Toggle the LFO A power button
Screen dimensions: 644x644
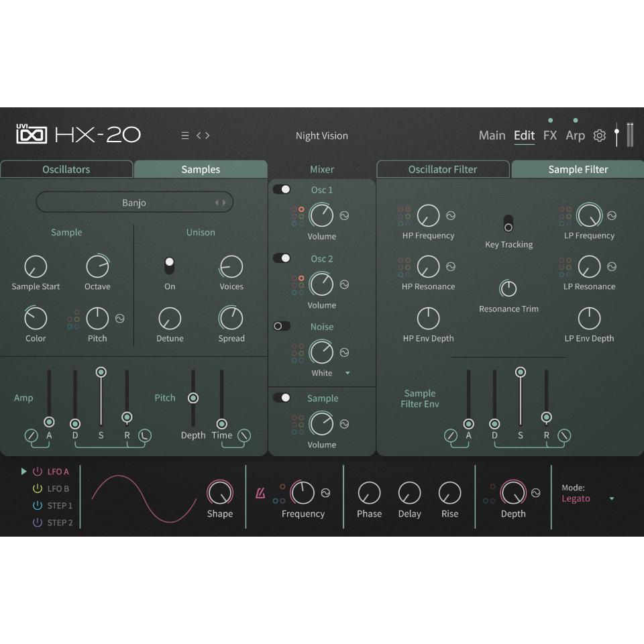coord(38,472)
